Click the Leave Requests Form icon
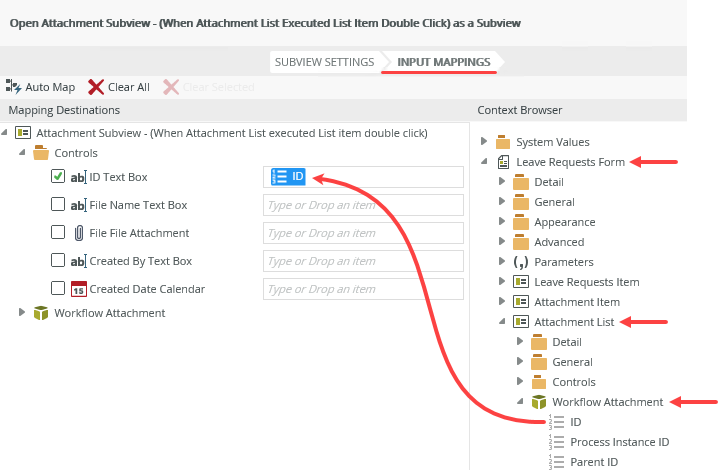The image size is (723, 470). (x=503, y=162)
